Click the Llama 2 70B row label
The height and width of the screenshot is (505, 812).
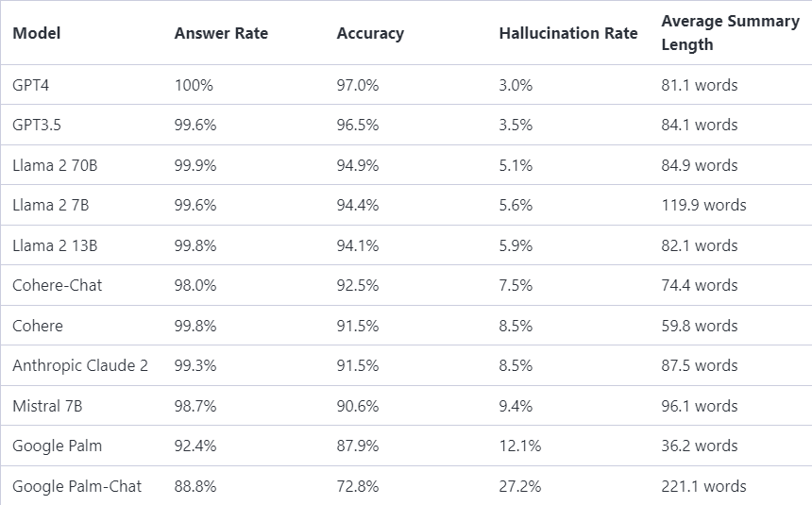coord(55,165)
